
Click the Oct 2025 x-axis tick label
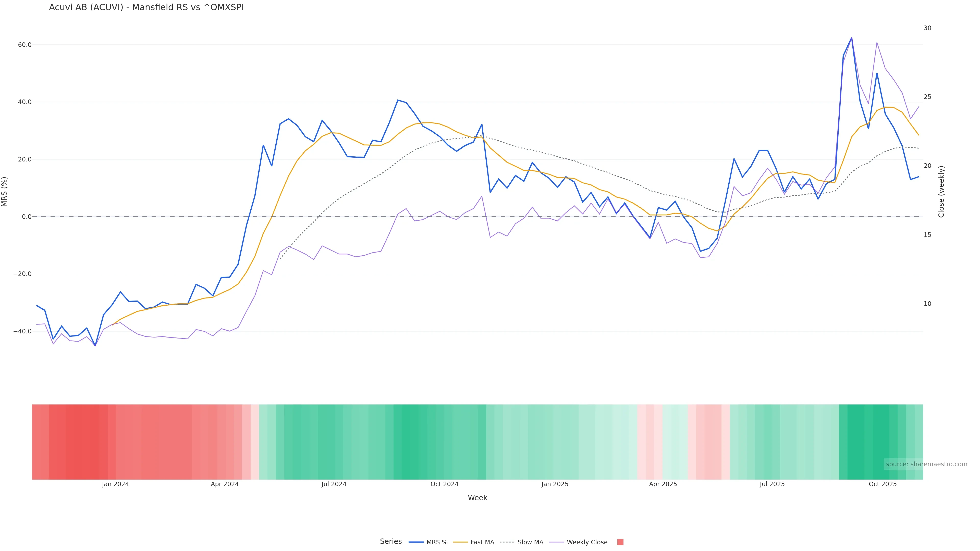point(883,484)
